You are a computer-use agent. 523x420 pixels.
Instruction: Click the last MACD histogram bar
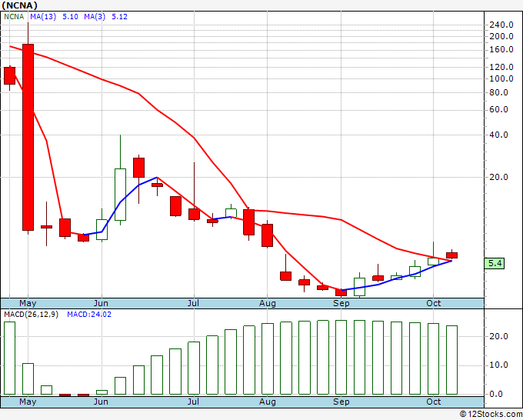452,360
